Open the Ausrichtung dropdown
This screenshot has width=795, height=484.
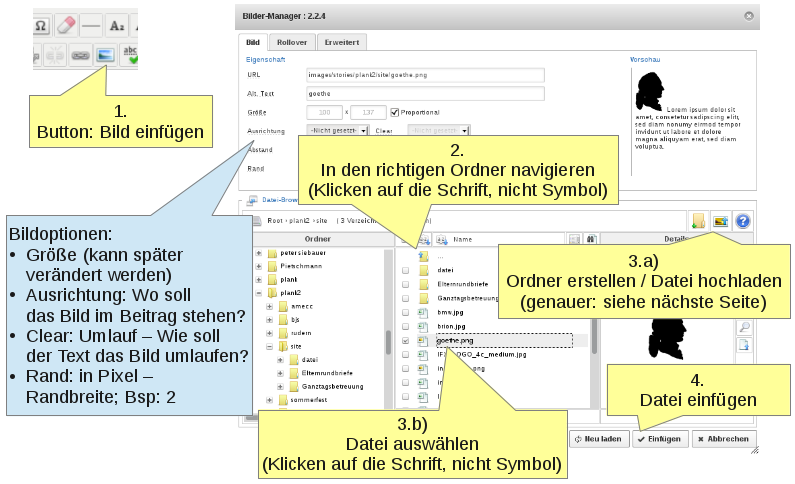tap(339, 130)
